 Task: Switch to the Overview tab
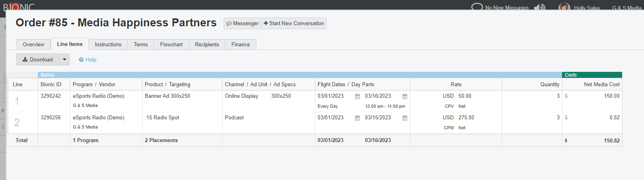pos(33,44)
